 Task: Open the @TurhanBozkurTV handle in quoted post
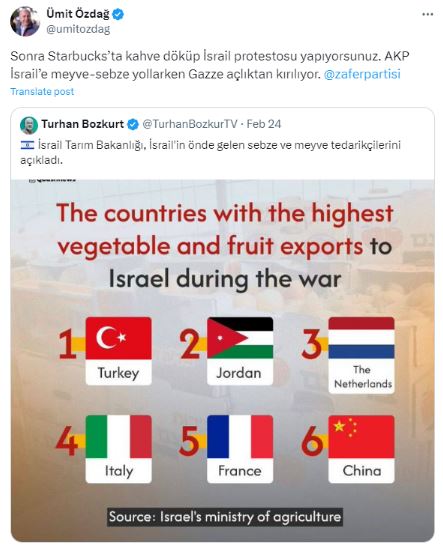(190, 124)
